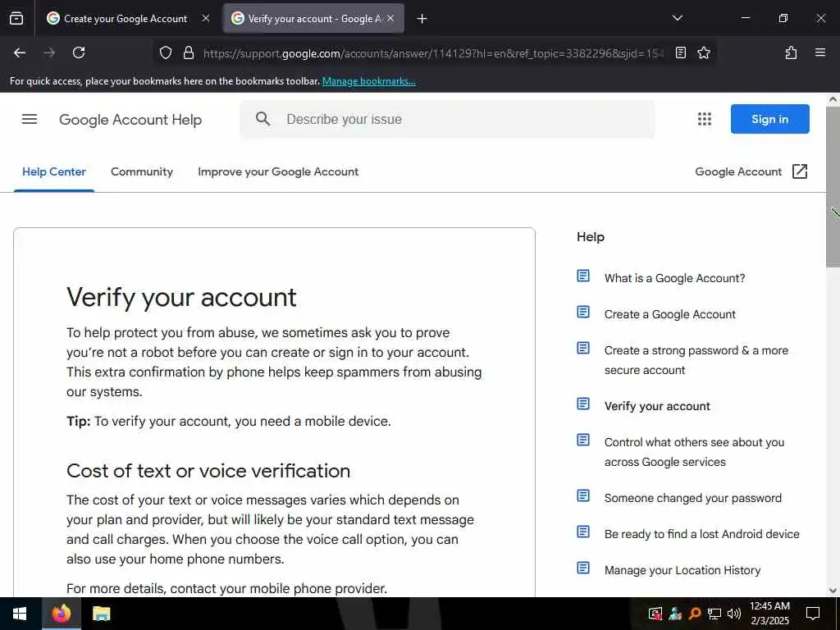The width and height of the screenshot is (840, 630).
Task: Open the Firefox application menu
Action: 819,52
